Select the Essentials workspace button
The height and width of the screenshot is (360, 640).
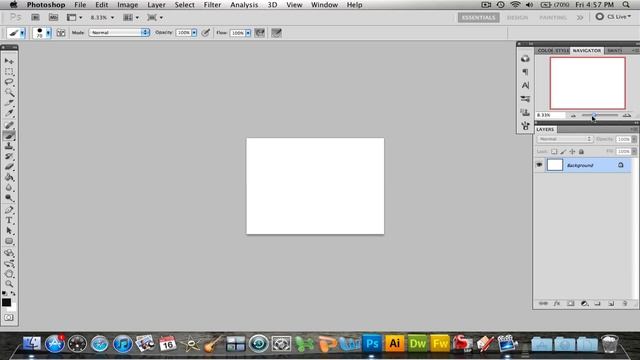(478, 18)
